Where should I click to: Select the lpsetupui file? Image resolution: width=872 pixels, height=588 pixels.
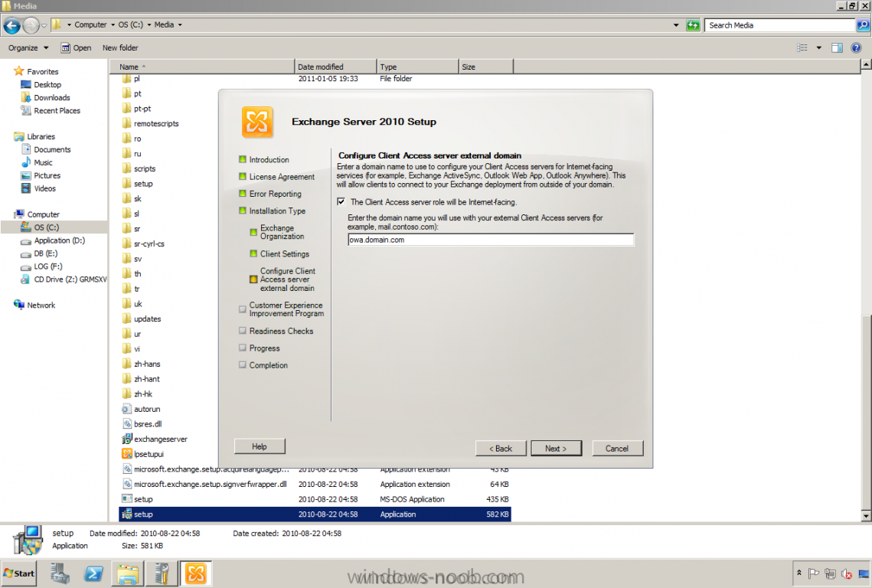(x=143, y=454)
